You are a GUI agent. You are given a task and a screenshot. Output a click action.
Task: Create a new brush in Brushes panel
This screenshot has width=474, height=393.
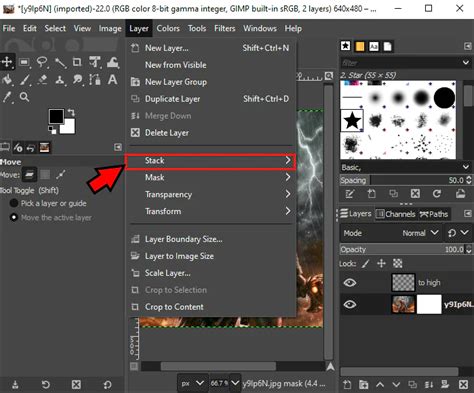pos(371,194)
